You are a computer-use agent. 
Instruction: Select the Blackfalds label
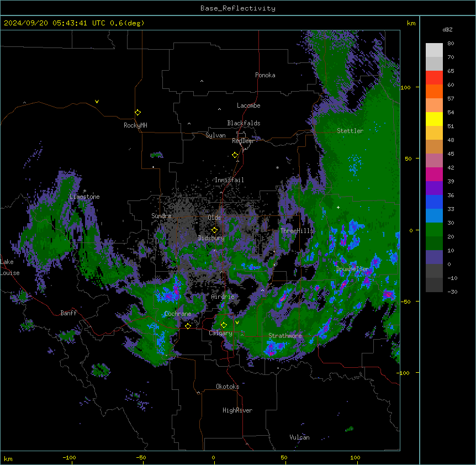(x=244, y=123)
